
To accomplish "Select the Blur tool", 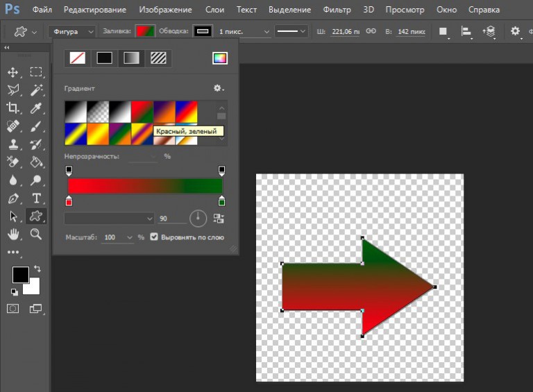I will coord(13,180).
